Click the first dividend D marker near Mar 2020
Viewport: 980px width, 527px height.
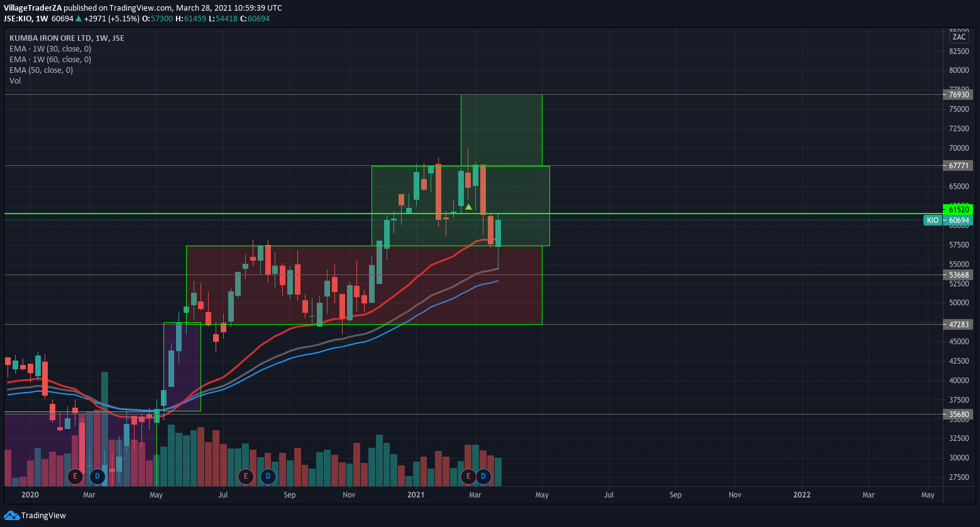pyautogui.click(x=97, y=476)
